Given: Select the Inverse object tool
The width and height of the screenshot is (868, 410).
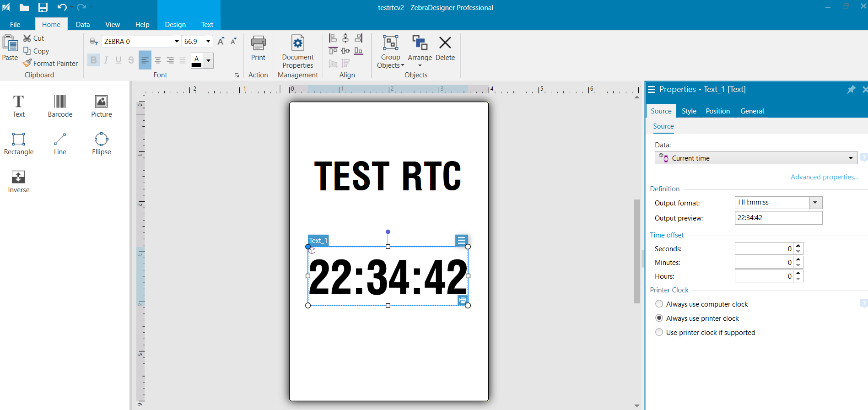Looking at the screenshot, I should click(19, 182).
